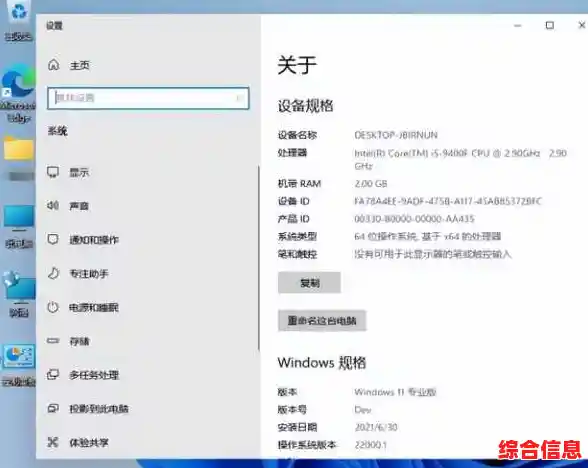This screenshot has width=588, height=468.
Task: Open 投影到此电脑 settings page
Action: [x=99, y=409]
